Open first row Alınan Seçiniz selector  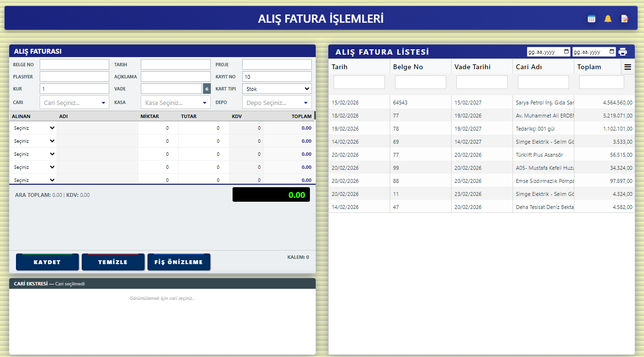coord(33,128)
